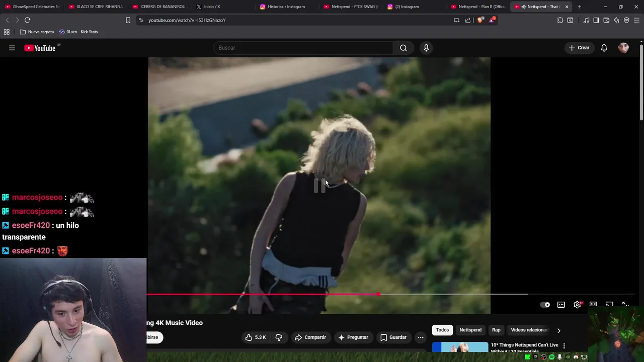Click the YouTube Buscar search field
This screenshot has height=362, width=644.
(303, 48)
